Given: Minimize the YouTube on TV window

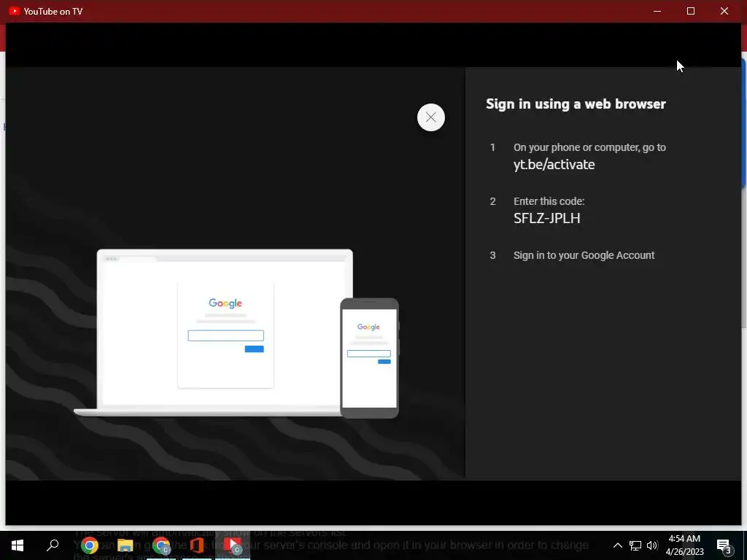Looking at the screenshot, I should pyautogui.click(x=657, y=11).
